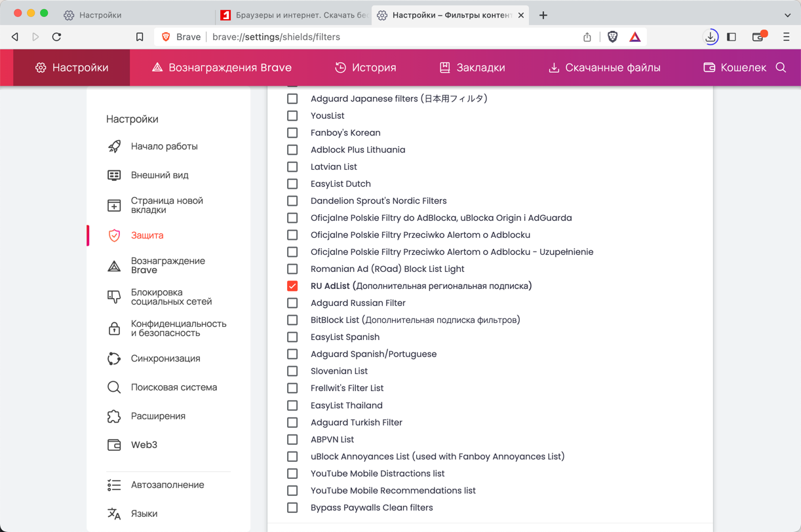Screen dimensions: 801x532
Task: Enable BitBlock List checkbox
Action: [292, 320]
